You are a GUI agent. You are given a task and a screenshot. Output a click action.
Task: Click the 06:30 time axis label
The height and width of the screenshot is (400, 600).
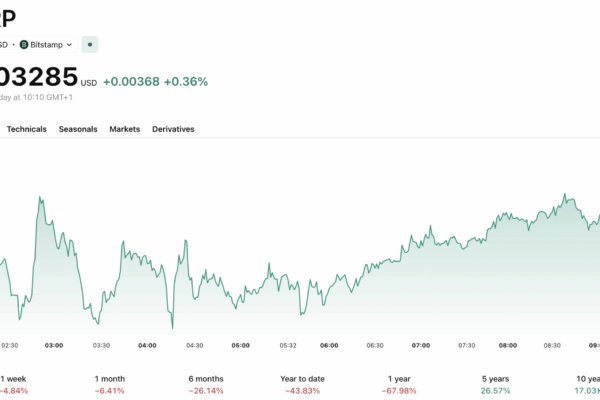375,345
